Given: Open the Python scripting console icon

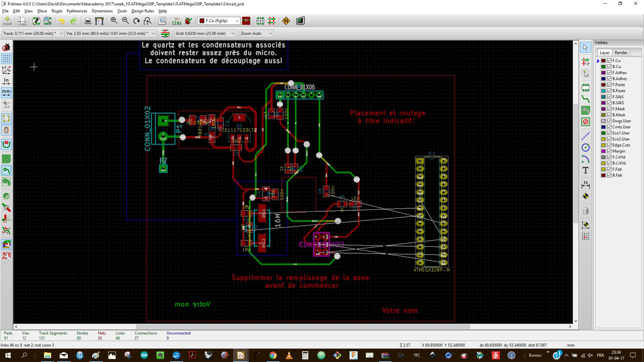Looking at the screenshot, I should 300,21.
